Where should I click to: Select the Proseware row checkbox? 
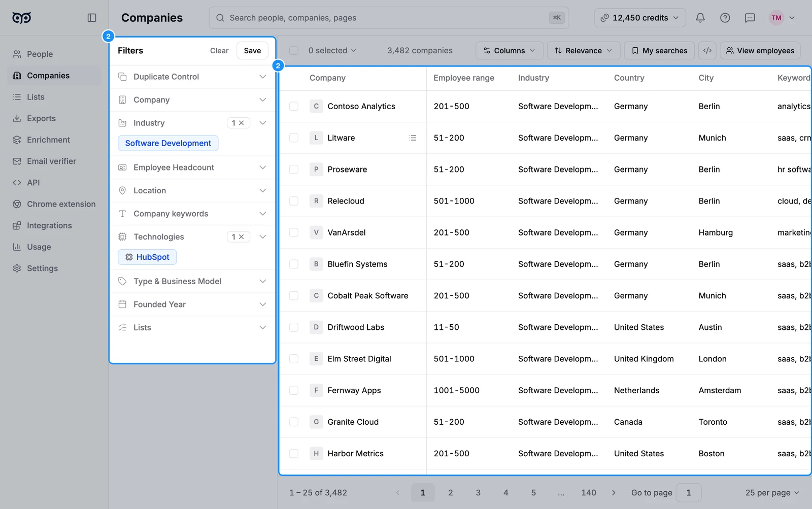[294, 169]
